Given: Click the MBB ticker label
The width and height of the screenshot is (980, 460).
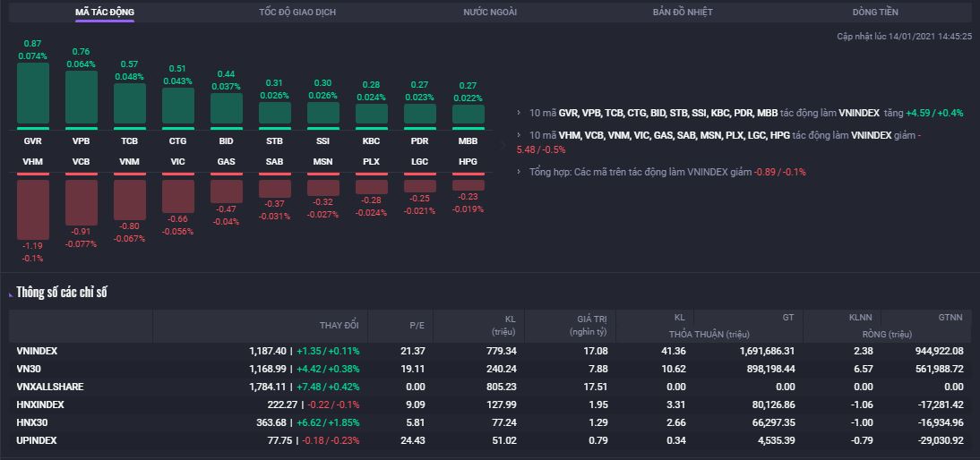Looking at the screenshot, I should 468,141.
